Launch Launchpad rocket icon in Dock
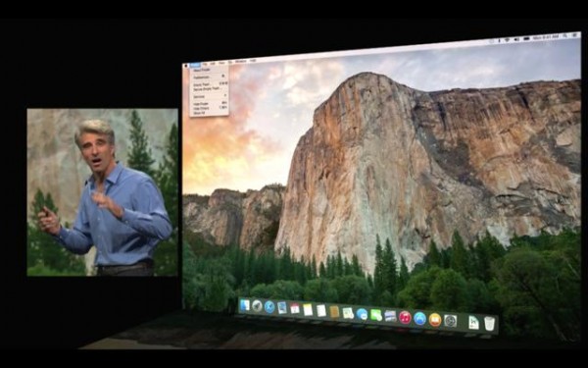The image size is (588, 368). [x=257, y=306]
